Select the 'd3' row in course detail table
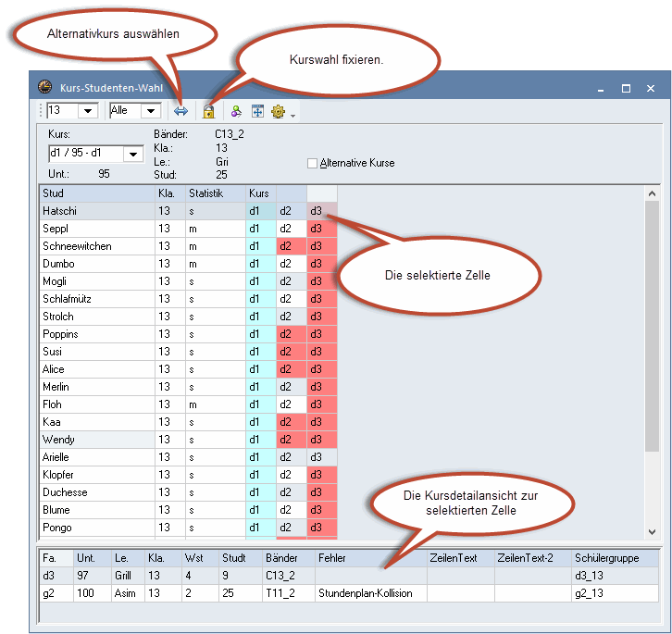Viewport: 672px width, 634px height. tap(349, 576)
